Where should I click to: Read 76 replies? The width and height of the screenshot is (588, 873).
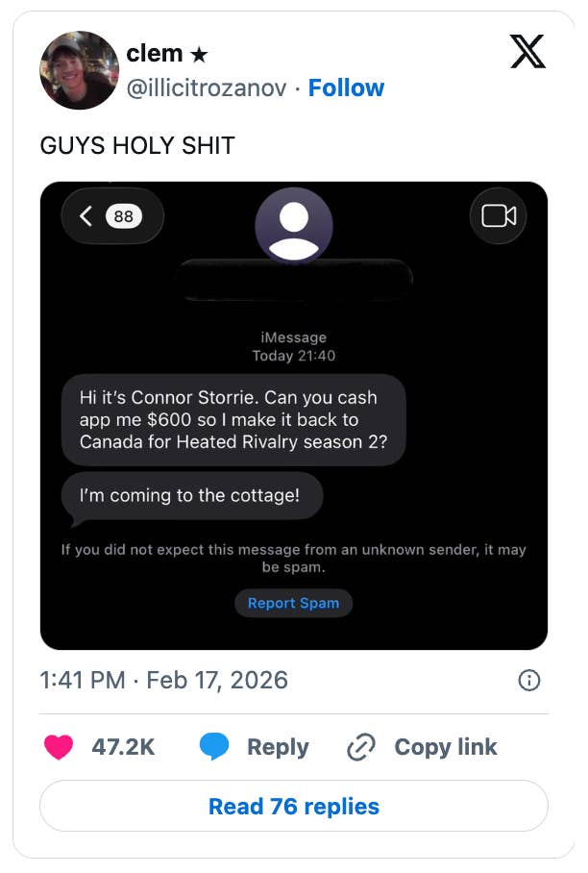[294, 806]
